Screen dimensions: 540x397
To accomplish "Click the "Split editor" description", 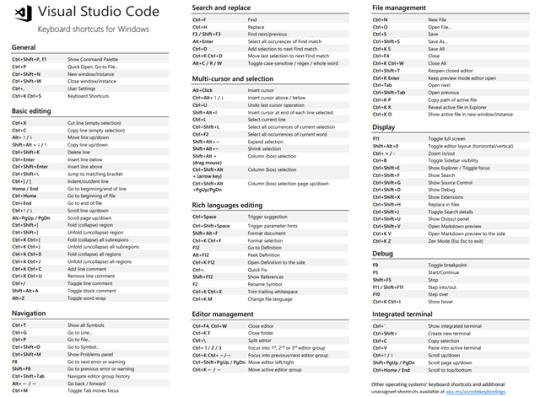I will (x=260, y=341).
